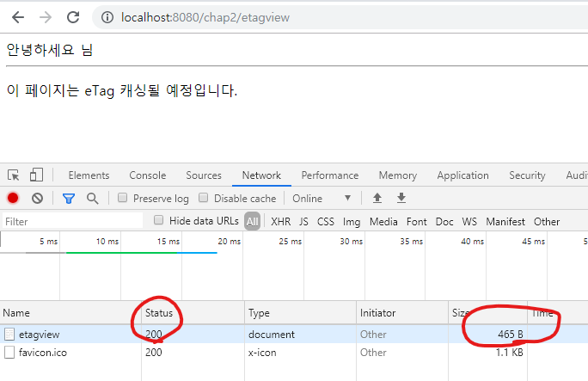Click the 20 ms timeline marker
Viewport: 588px width, 381px height.
[x=230, y=242]
